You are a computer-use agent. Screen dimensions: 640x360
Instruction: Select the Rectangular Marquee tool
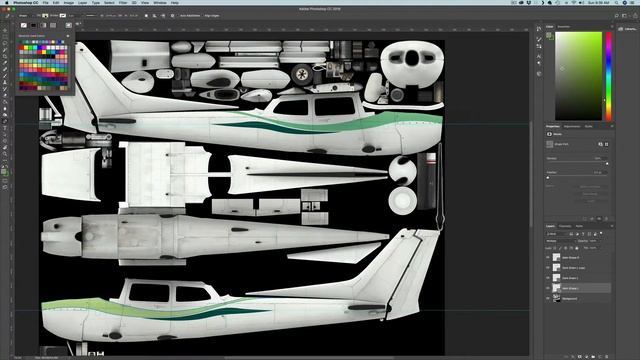[5, 36]
